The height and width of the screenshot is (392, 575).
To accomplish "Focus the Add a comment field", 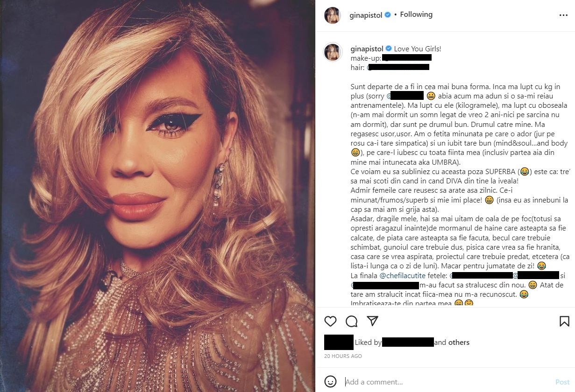I will [447, 382].
